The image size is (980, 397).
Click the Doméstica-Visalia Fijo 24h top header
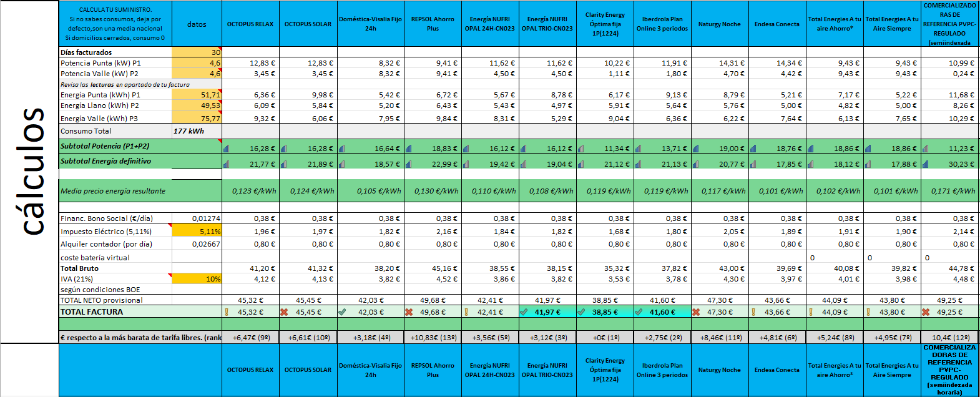(370, 24)
